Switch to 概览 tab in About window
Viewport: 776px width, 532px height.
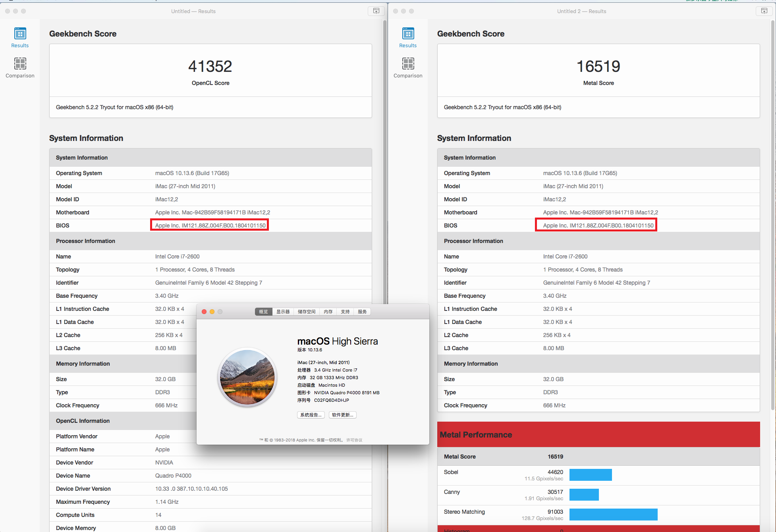pyautogui.click(x=263, y=312)
